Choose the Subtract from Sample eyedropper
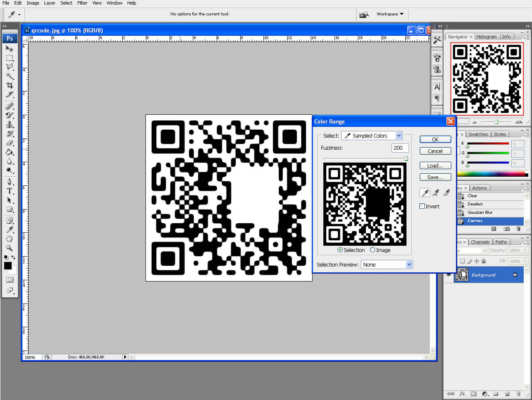532x400 pixels. pos(446,193)
